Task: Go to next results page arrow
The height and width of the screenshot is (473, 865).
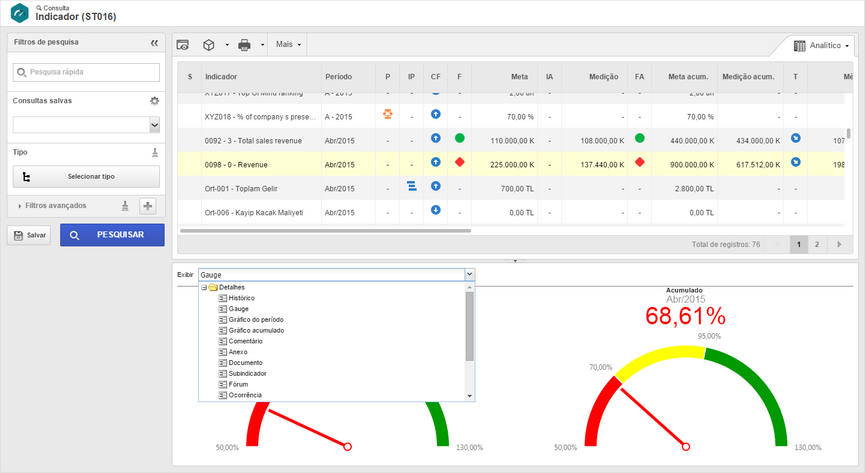Action: pos(839,245)
